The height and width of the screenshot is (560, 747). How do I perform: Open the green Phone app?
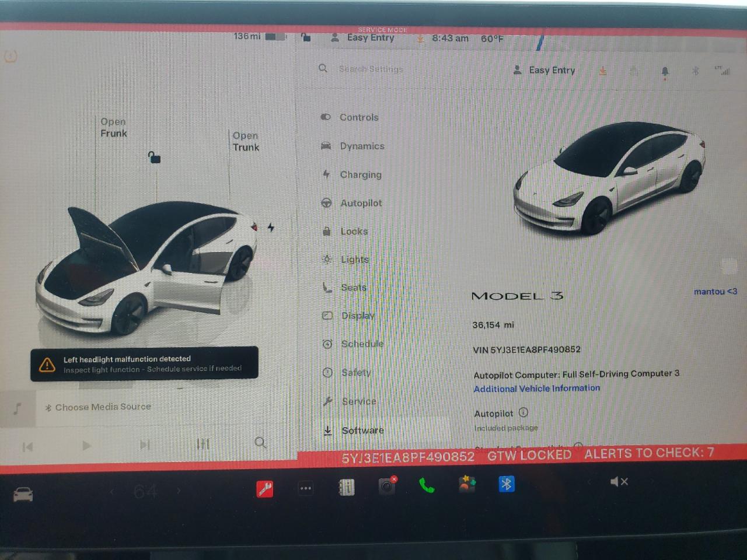(427, 485)
